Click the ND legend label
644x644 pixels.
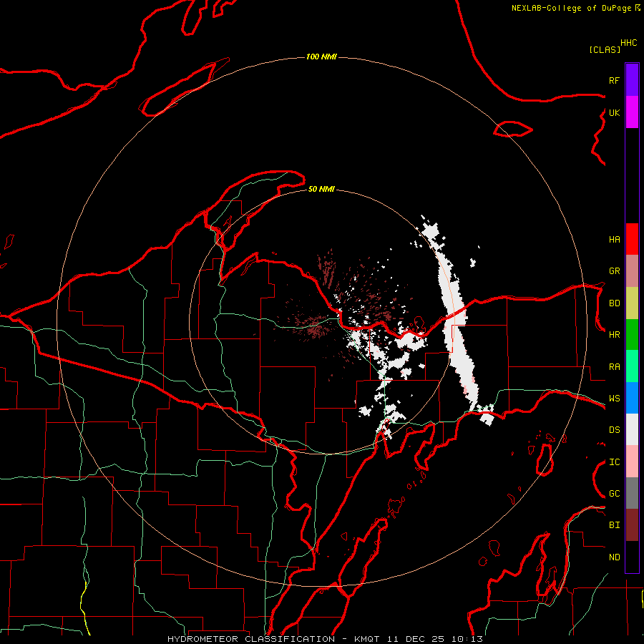pos(614,557)
